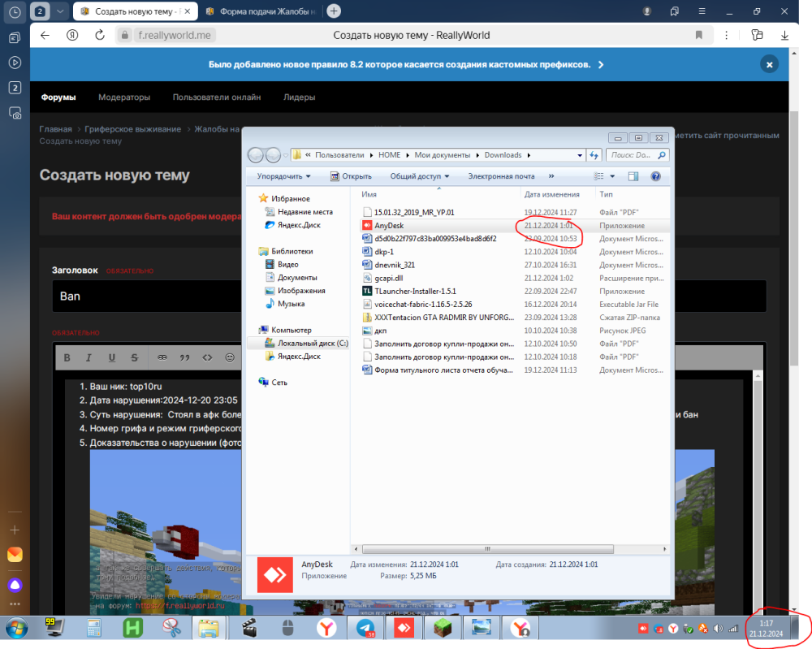Click the taskbar clock showing 1:17
This screenshot has height=649, width=812.
coord(766,628)
